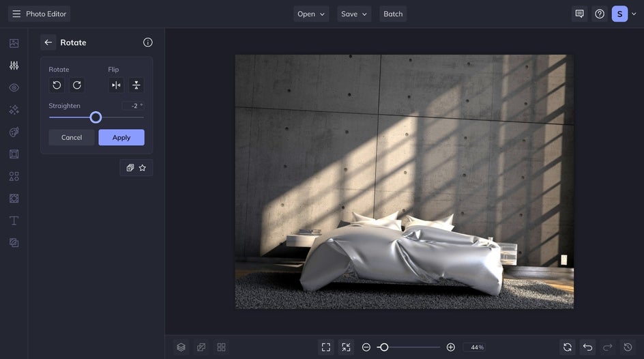Redo the last action
Image resolution: width=644 pixels, height=359 pixels.
[608, 347]
